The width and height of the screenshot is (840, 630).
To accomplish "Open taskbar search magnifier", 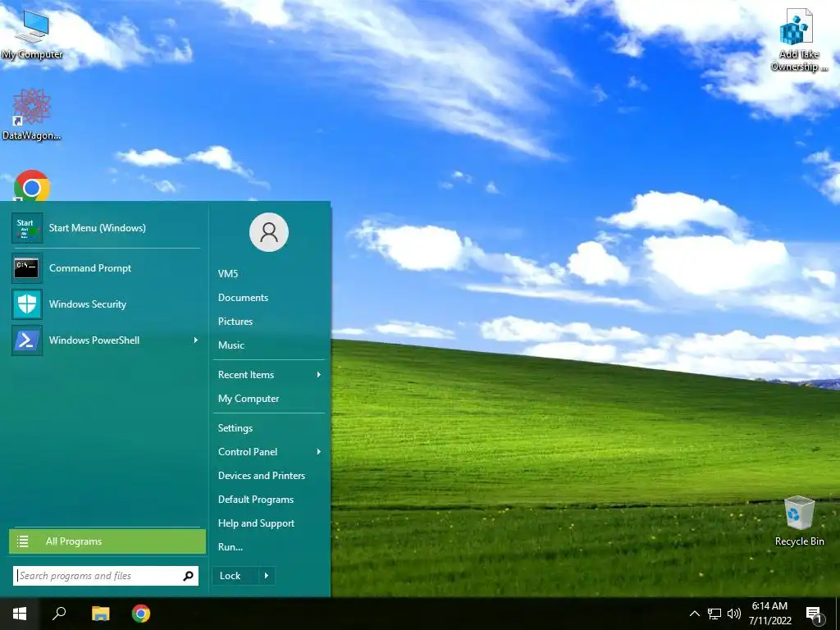I will pos(59,614).
